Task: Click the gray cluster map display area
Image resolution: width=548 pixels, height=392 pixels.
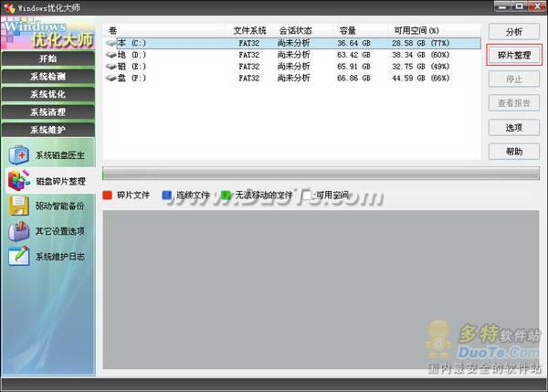Action: 321,290
